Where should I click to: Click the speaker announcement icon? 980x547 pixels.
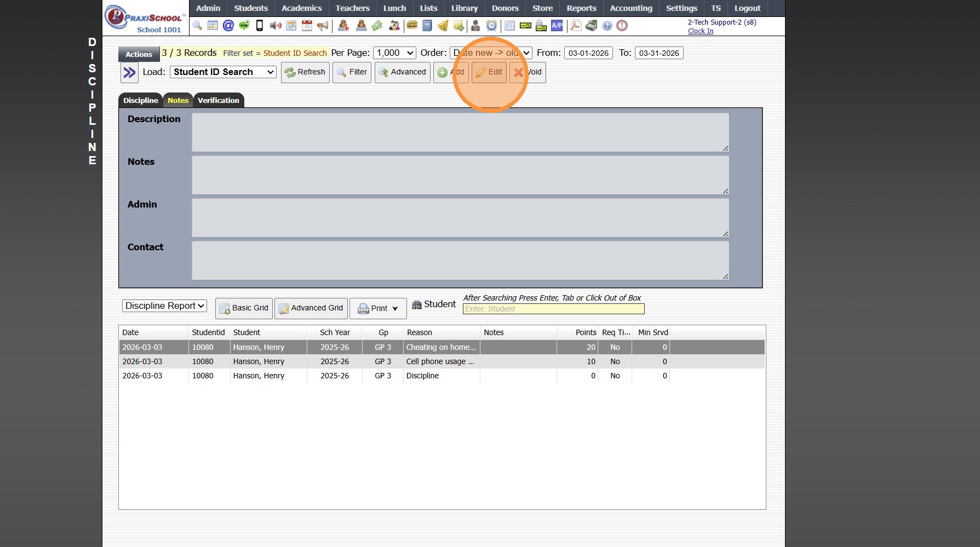coord(276,26)
